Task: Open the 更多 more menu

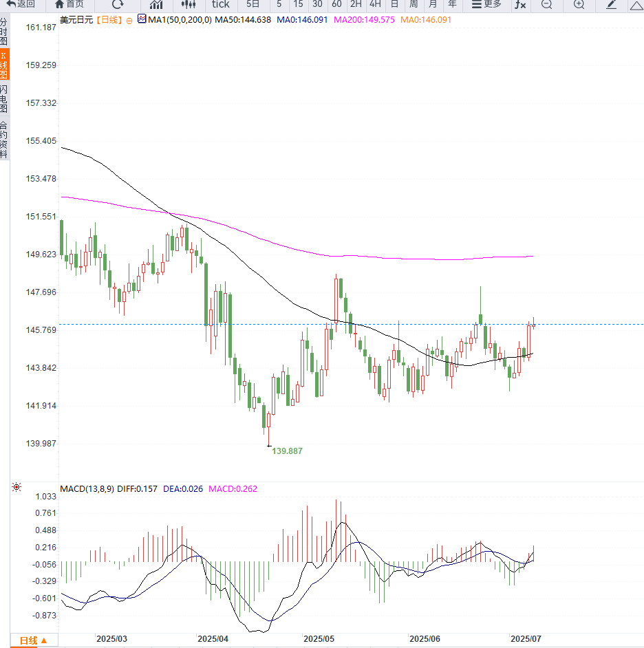Action: pos(486,4)
